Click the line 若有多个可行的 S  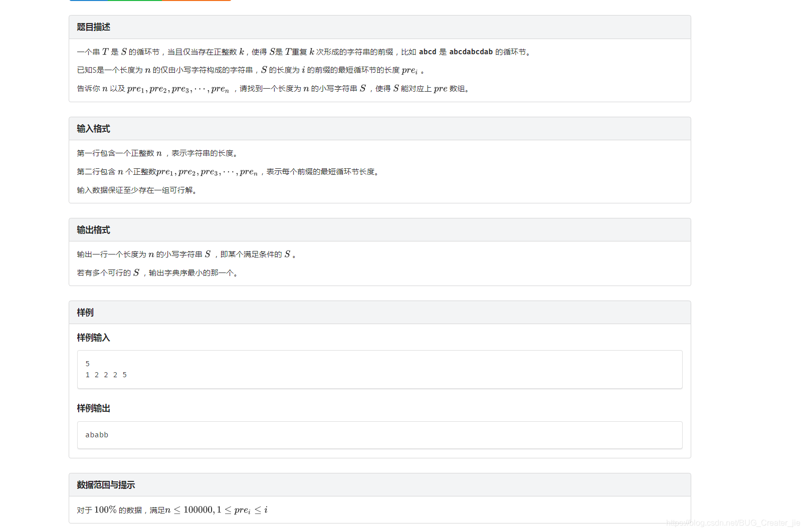pyautogui.click(x=157, y=273)
